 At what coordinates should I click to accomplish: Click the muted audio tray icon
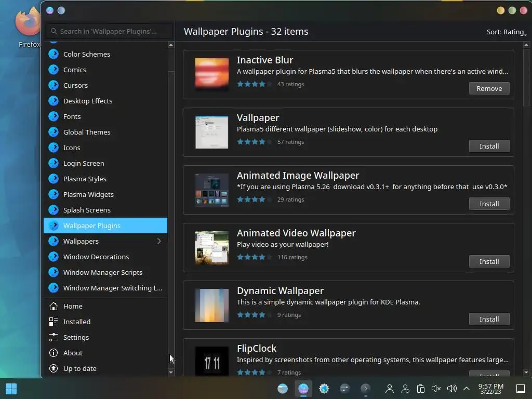coord(436,389)
